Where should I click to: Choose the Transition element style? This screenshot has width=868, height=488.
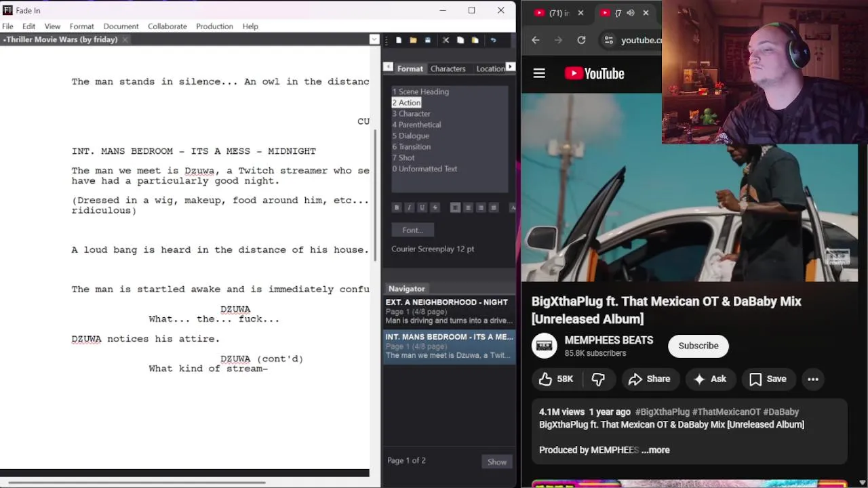(x=411, y=146)
